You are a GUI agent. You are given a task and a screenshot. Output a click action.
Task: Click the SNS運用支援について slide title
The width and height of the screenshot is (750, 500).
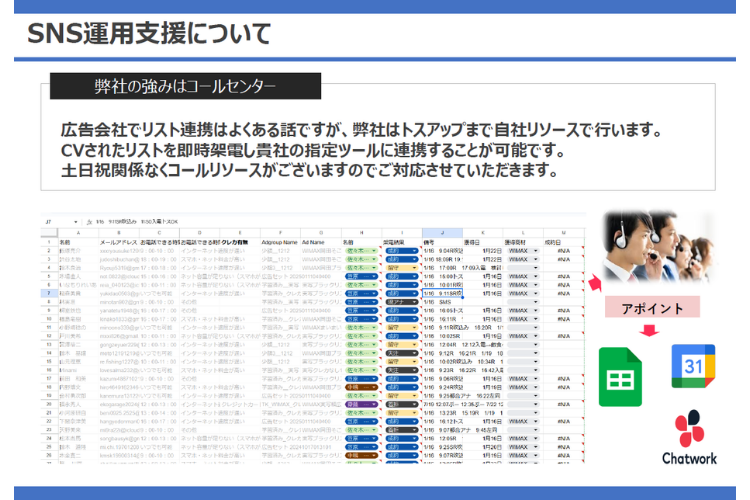coord(148,34)
